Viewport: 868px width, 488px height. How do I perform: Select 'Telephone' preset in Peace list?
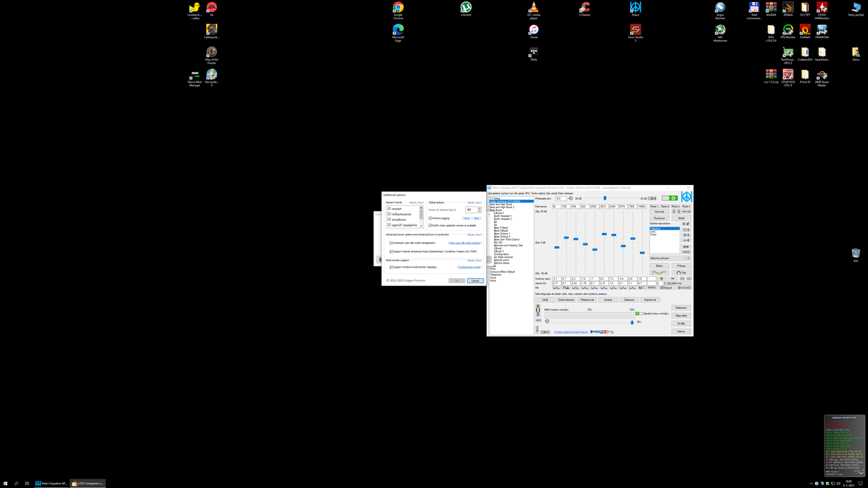pyautogui.click(x=496, y=274)
